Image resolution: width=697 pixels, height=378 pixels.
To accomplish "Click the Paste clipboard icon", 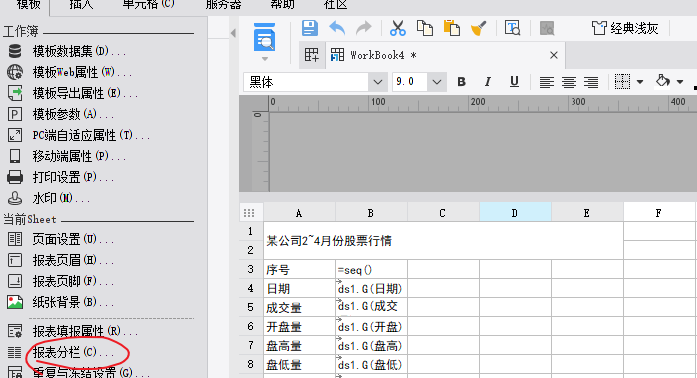I will click(451, 28).
